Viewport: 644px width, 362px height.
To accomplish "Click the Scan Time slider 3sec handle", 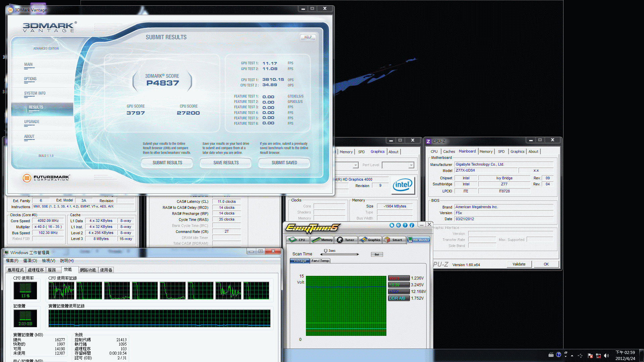I will point(325,251).
